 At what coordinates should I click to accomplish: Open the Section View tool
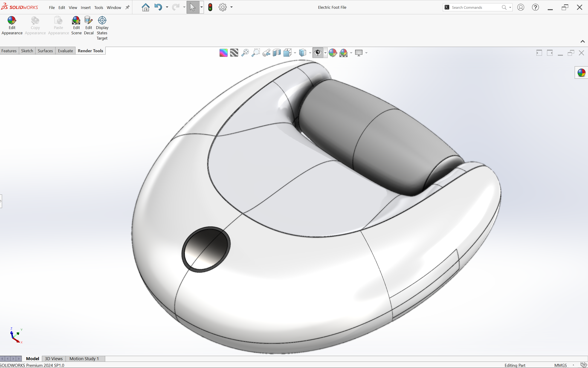click(277, 53)
